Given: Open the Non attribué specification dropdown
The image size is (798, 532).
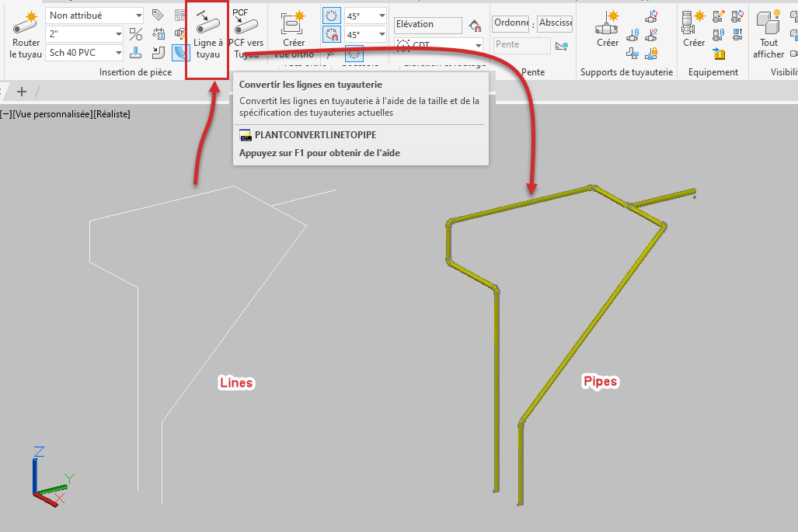Looking at the screenshot, I should [93, 14].
